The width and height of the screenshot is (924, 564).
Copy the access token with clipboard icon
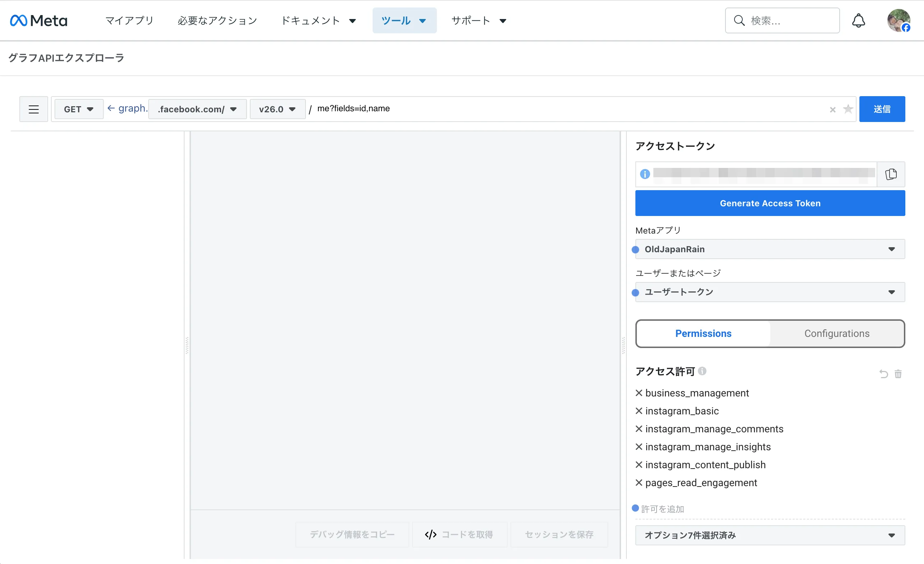point(891,174)
